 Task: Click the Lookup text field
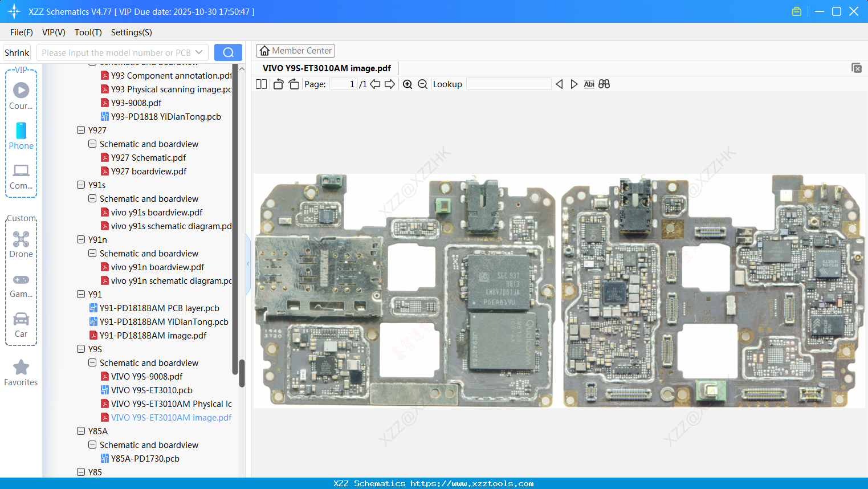(x=509, y=84)
